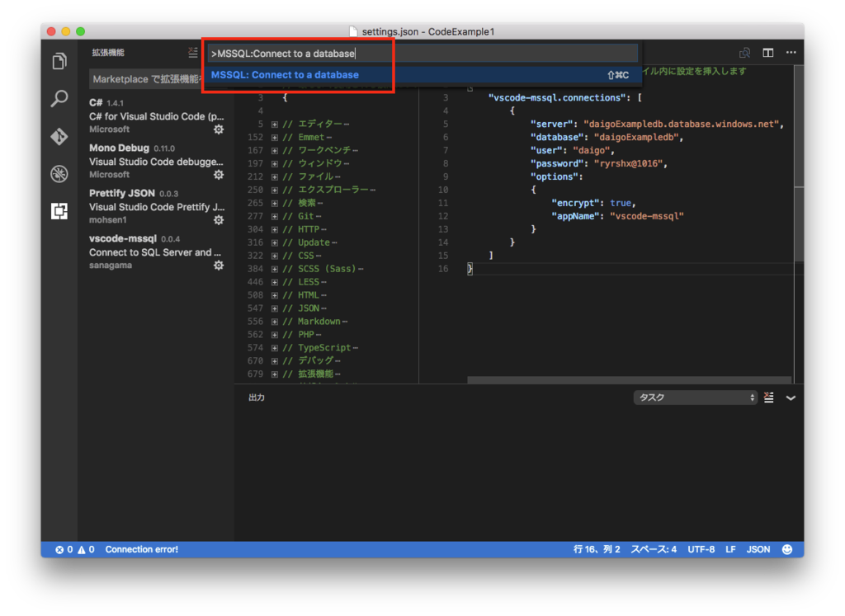Collapse the output panel chevron
The height and width of the screenshot is (616, 845).
pos(791,398)
